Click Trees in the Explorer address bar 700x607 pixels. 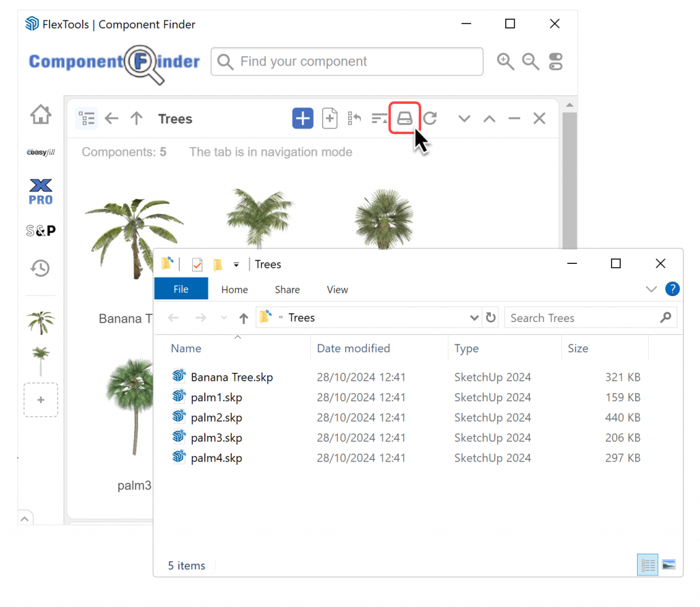click(x=301, y=318)
